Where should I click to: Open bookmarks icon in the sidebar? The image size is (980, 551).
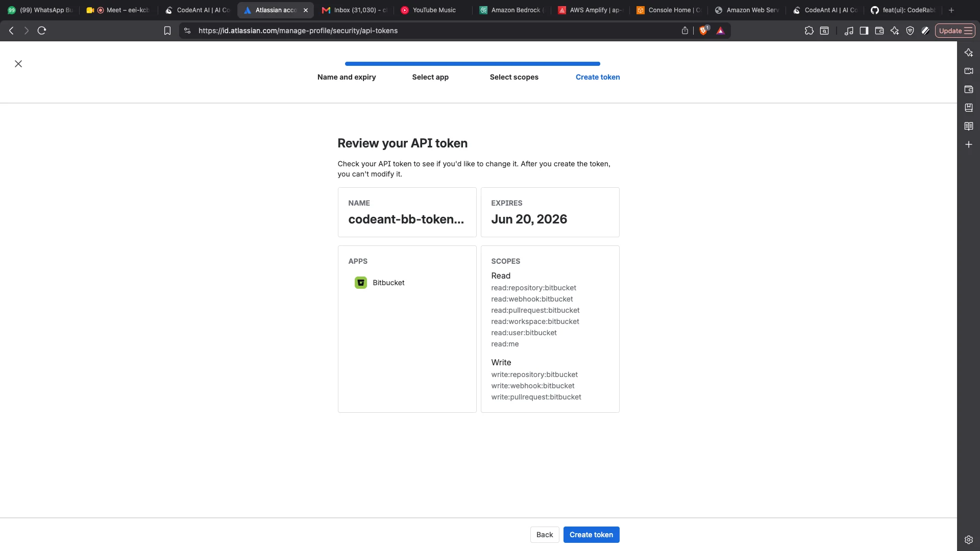pos(969,108)
